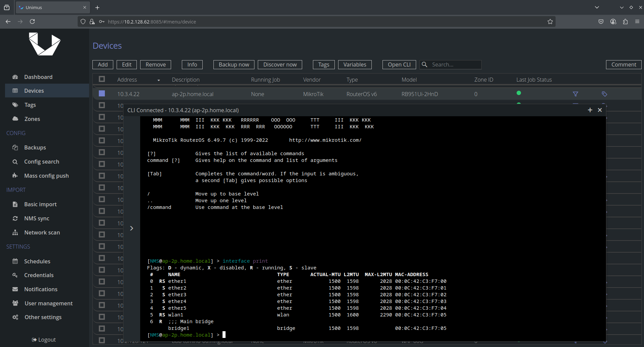Open Backups in the sidebar
Screen dimensions: 644x347
(x=35, y=147)
